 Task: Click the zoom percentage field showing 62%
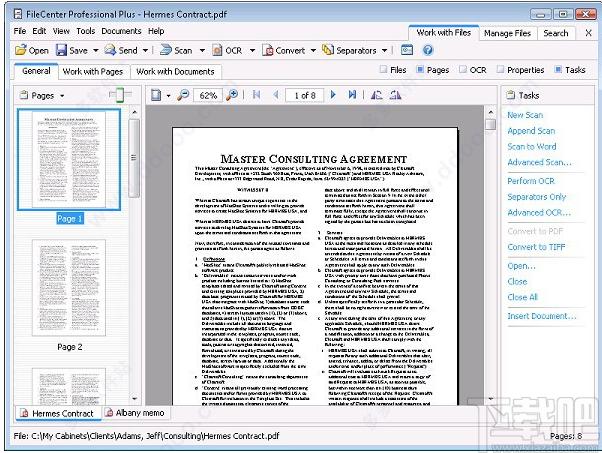[x=208, y=95]
